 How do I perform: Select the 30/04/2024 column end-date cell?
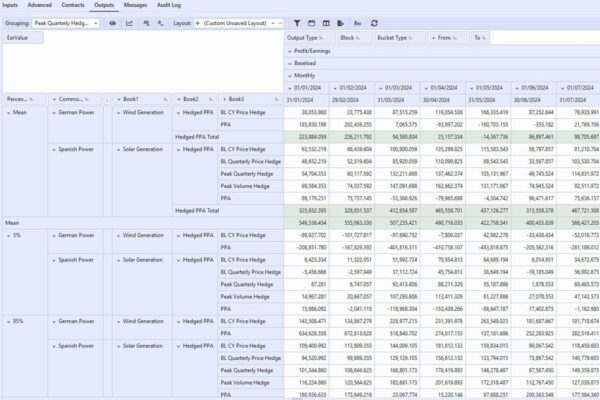(x=443, y=100)
